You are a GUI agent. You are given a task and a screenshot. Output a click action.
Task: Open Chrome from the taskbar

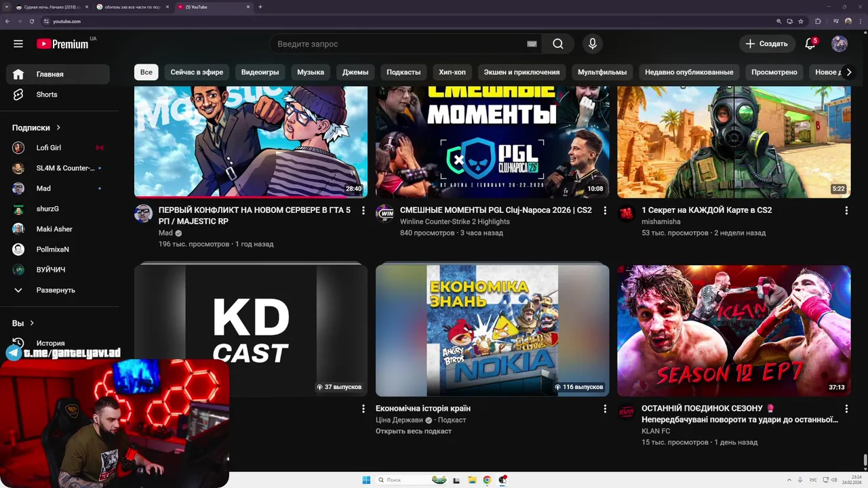[487, 480]
